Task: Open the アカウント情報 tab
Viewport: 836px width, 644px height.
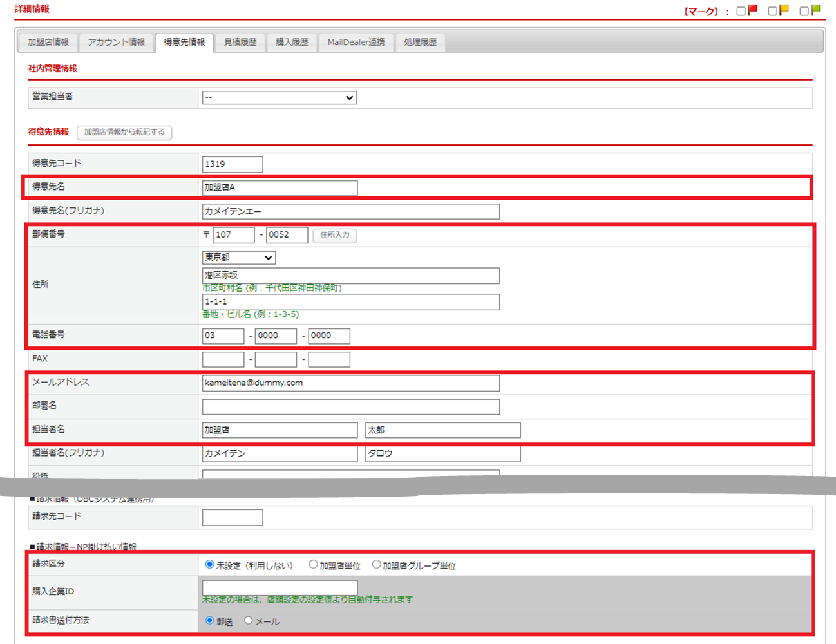Action: 116,43
